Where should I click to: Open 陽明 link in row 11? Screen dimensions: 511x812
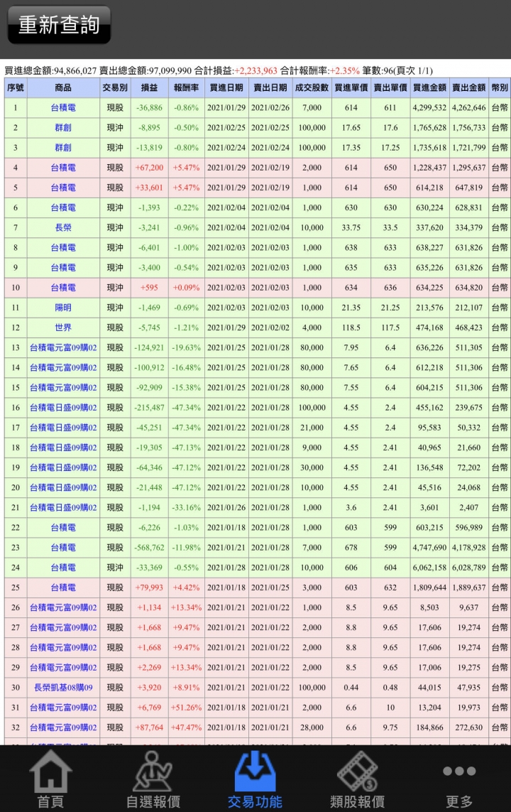[63, 308]
